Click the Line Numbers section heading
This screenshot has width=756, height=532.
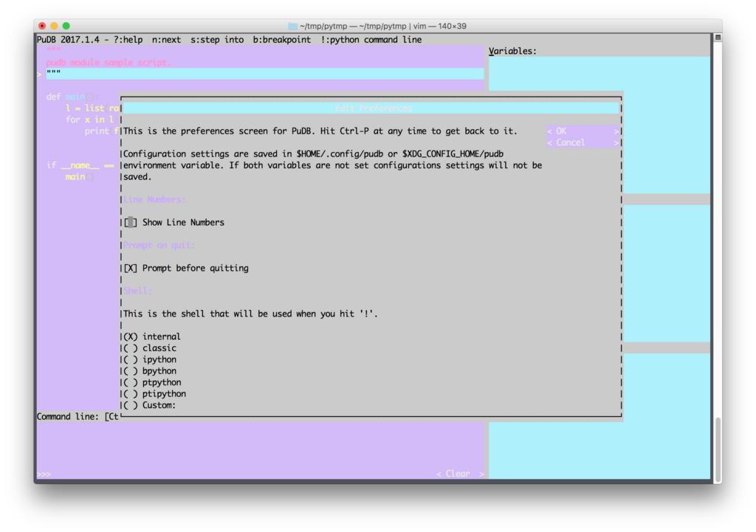pyautogui.click(x=154, y=199)
